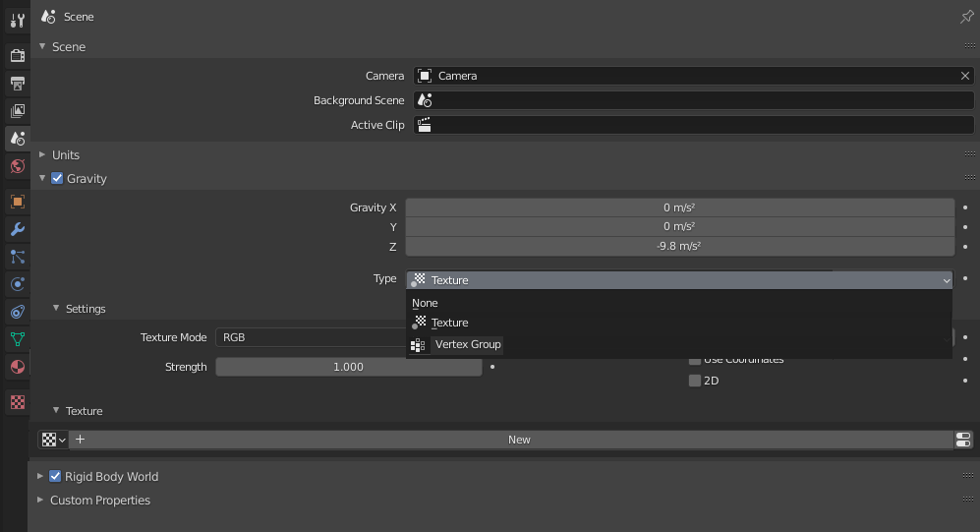
Task: Open the Object properties tab
Action: (x=18, y=202)
